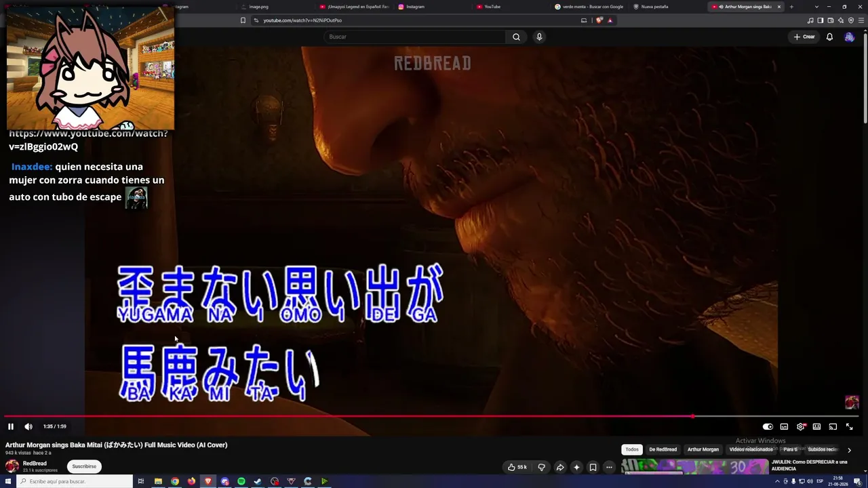The image size is (868, 488).
Task: Click the YouTube Buscar search field
Action: click(x=414, y=37)
